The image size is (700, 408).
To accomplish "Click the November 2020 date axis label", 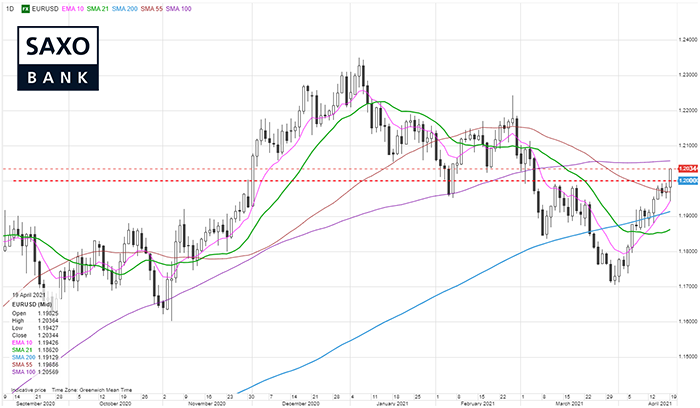I will click(x=208, y=404).
